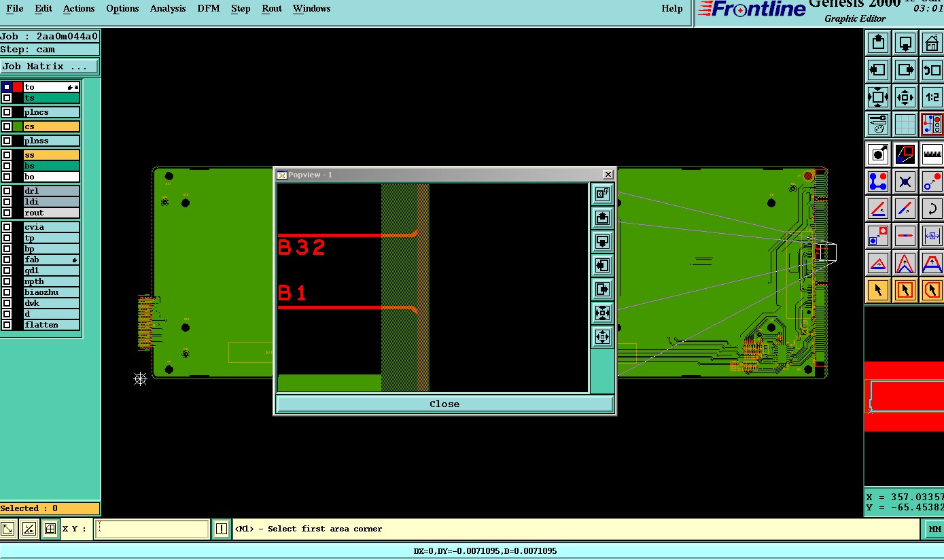The width and height of the screenshot is (944, 560).
Task: Select the bo layer name
Action: pos(52,177)
